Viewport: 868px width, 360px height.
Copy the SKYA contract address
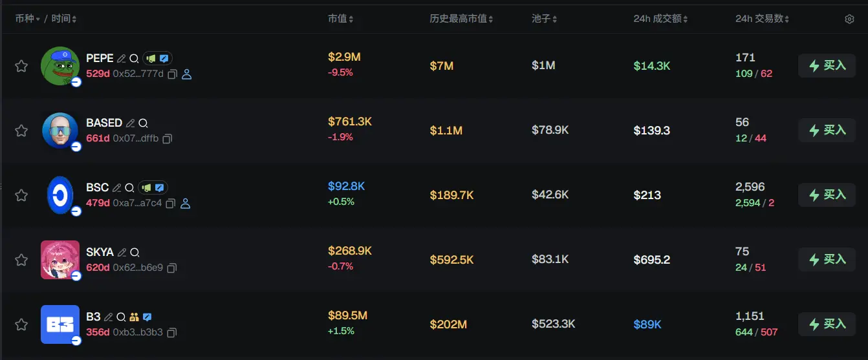pos(172,268)
